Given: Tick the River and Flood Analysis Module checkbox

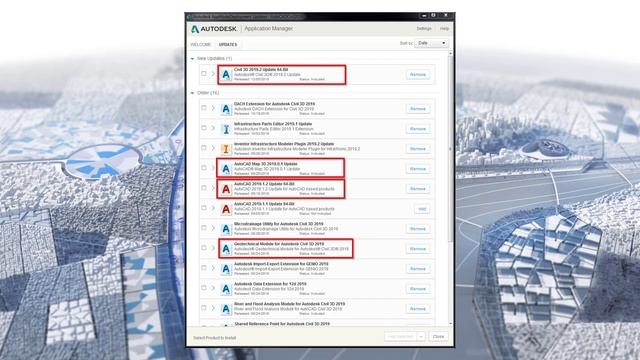Looking at the screenshot, I should coord(204,308).
